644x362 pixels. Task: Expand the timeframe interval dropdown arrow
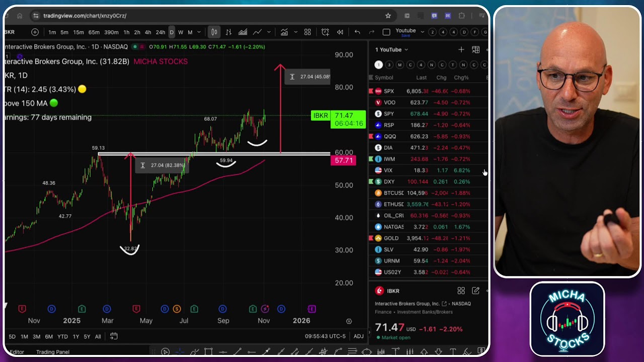tap(199, 32)
